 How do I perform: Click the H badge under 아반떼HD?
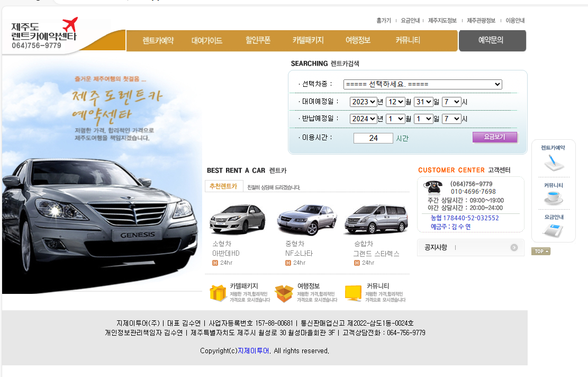[215, 263]
